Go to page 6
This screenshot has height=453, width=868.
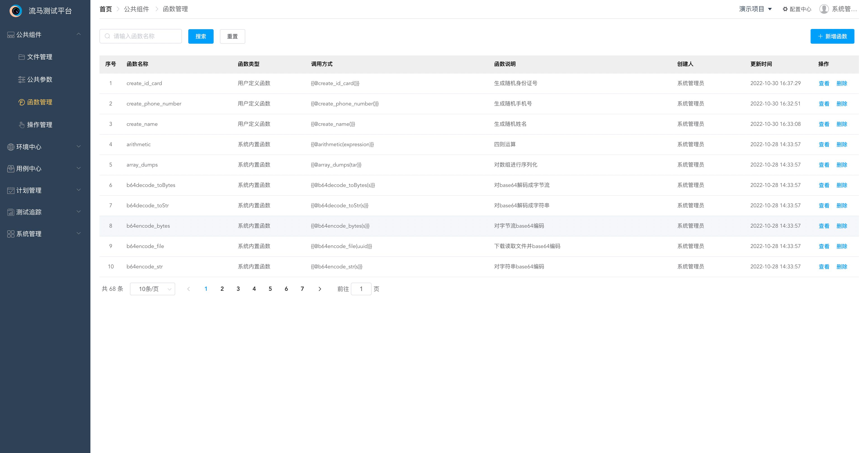click(286, 289)
